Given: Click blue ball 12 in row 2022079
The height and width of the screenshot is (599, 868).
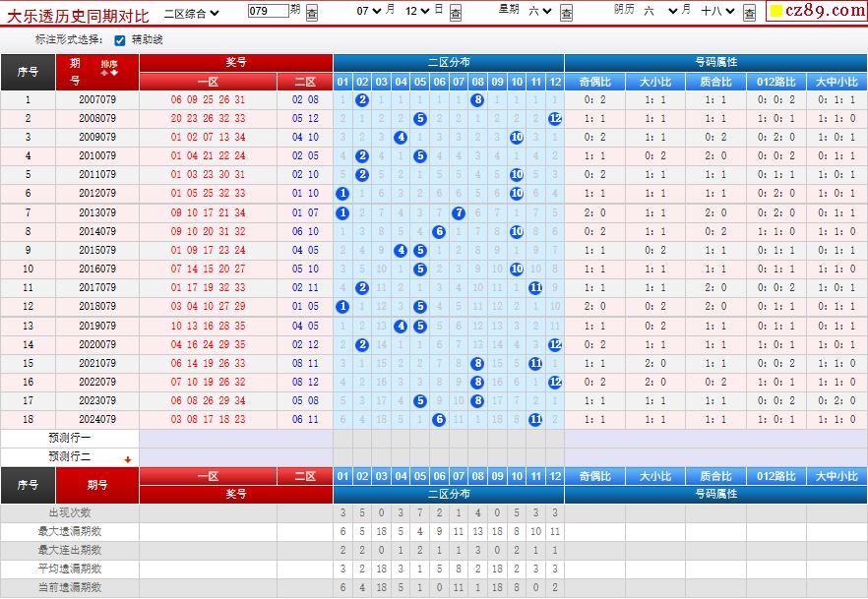Looking at the screenshot, I should pyautogui.click(x=555, y=383).
